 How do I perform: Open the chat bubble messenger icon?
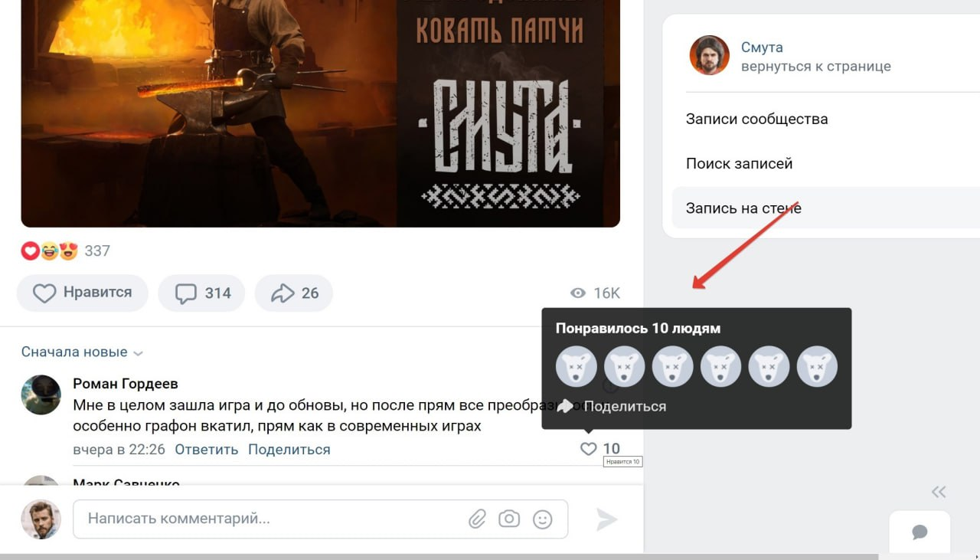coord(920,532)
